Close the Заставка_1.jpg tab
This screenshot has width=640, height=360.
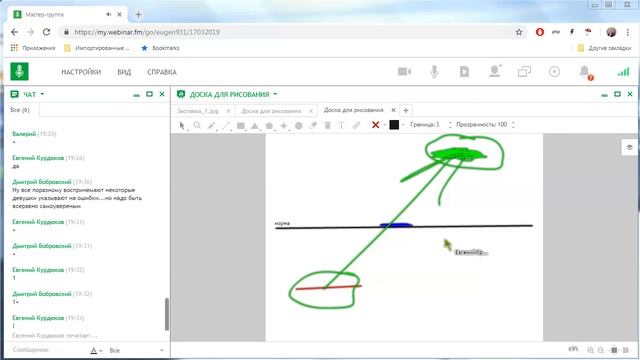click(228, 111)
